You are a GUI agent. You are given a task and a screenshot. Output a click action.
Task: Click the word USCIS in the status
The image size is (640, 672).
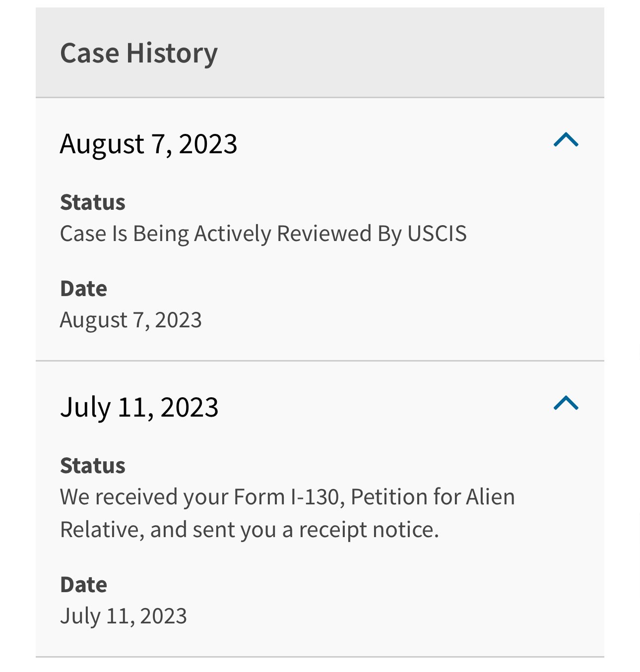tap(437, 234)
